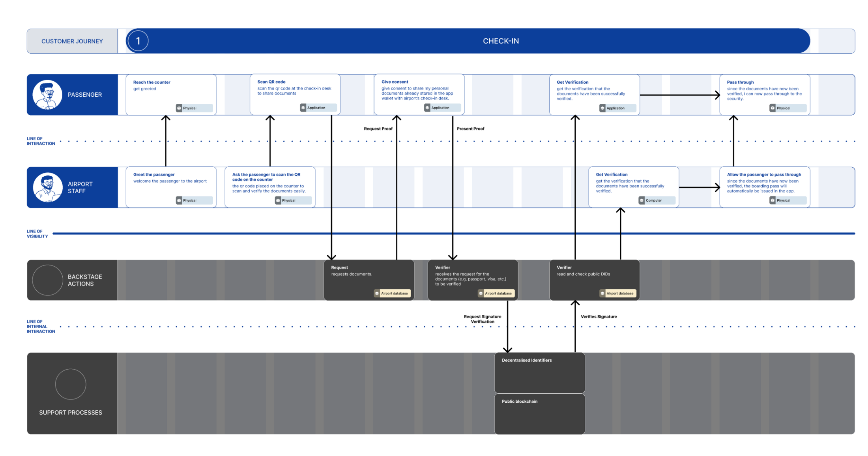868x456 pixels.
Task: Click staff Get Verification card title
Action: point(612,174)
